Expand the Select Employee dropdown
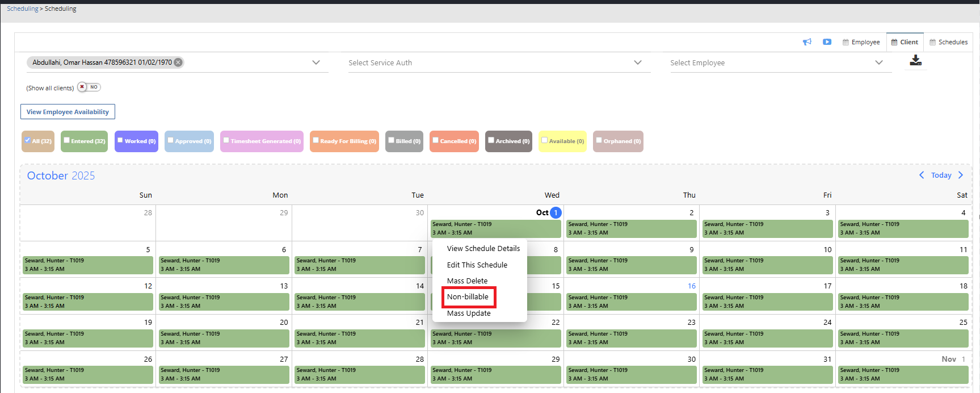 [878, 62]
